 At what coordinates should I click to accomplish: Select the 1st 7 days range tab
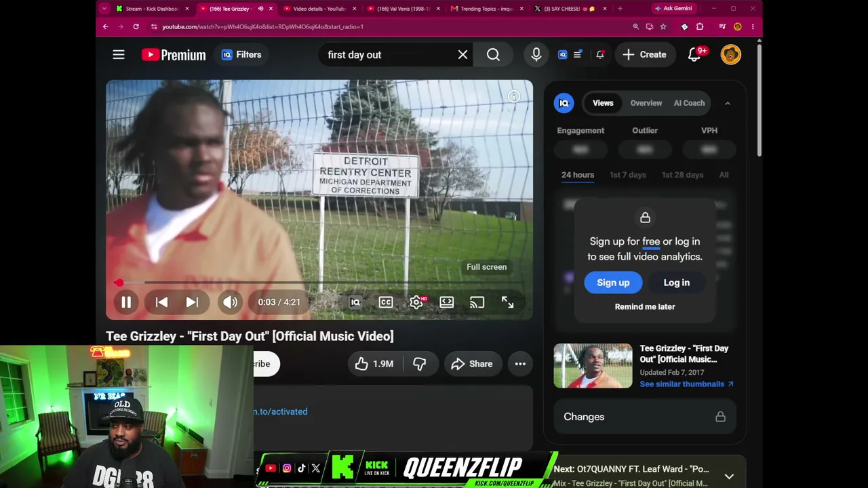pyautogui.click(x=628, y=175)
